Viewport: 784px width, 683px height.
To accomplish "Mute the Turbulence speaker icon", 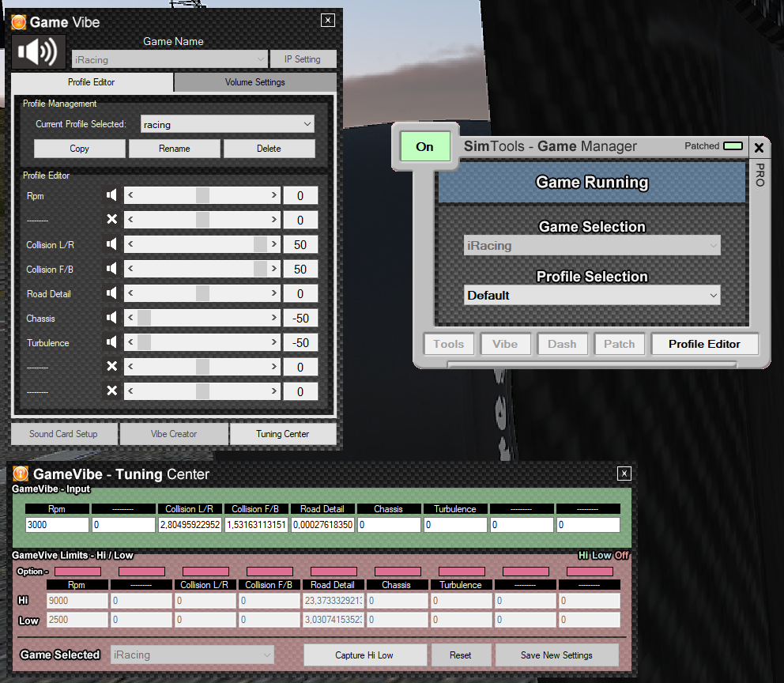I will coord(112,342).
